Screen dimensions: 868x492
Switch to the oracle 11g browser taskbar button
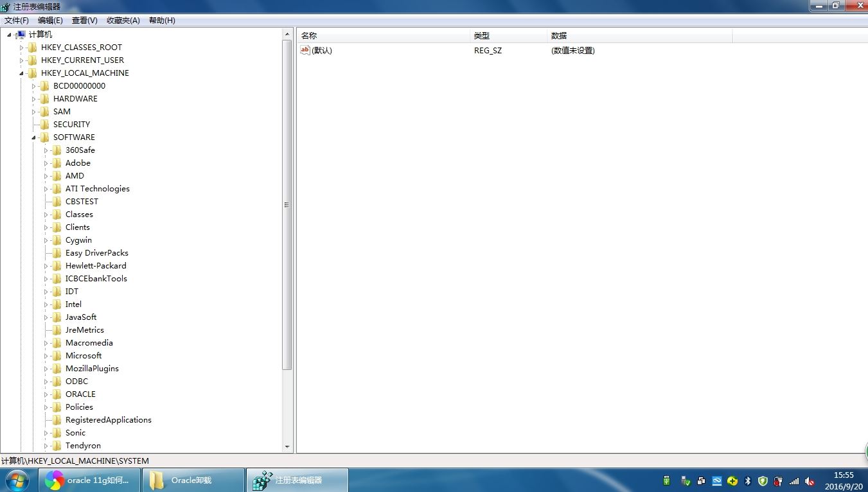click(x=89, y=480)
